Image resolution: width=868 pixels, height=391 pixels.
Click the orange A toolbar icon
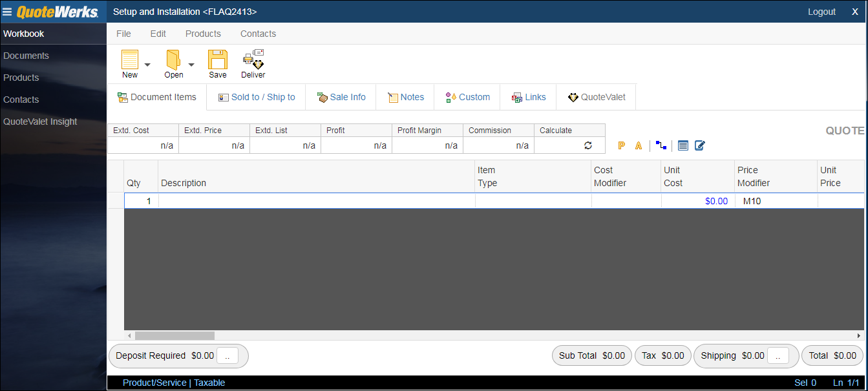(639, 146)
